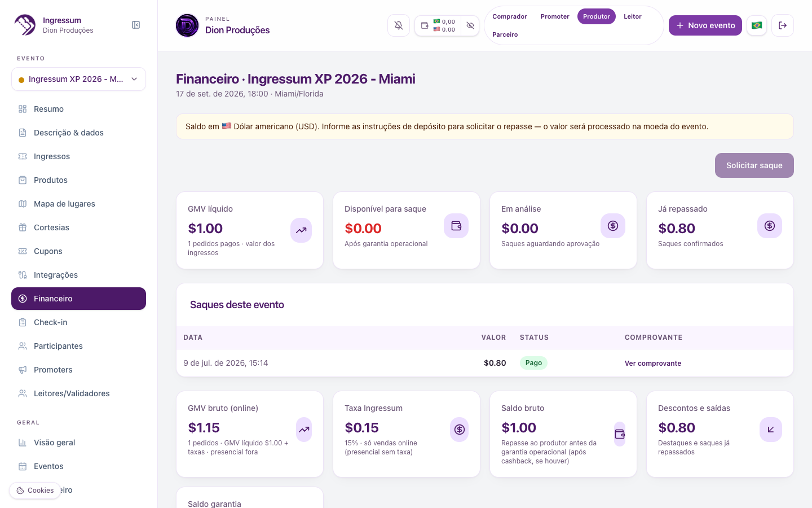
Task: Open the Check-in section
Action: click(x=78, y=322)
